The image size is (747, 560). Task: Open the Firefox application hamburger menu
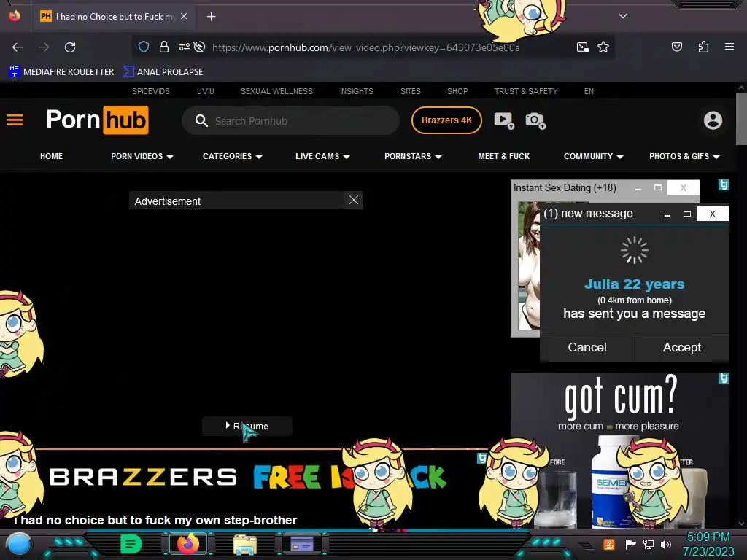coord(729,47)
